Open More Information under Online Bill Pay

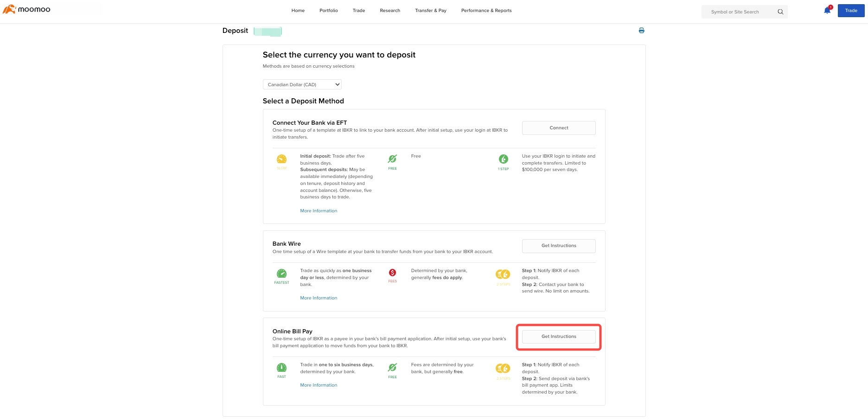click(319, 385)
